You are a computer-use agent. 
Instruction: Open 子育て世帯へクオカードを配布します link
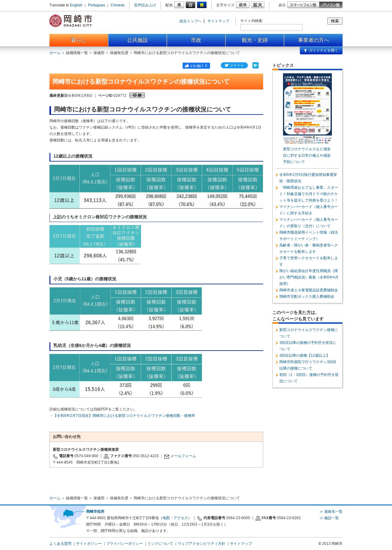309,261
